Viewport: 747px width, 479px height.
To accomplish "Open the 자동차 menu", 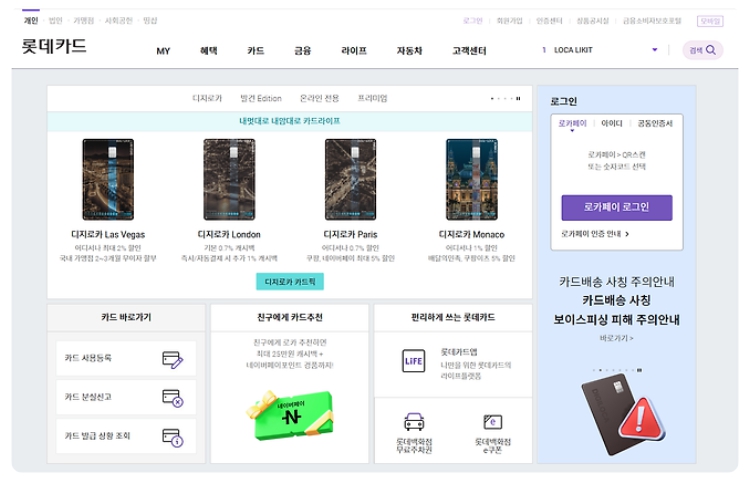I will [x=409, y=51].
